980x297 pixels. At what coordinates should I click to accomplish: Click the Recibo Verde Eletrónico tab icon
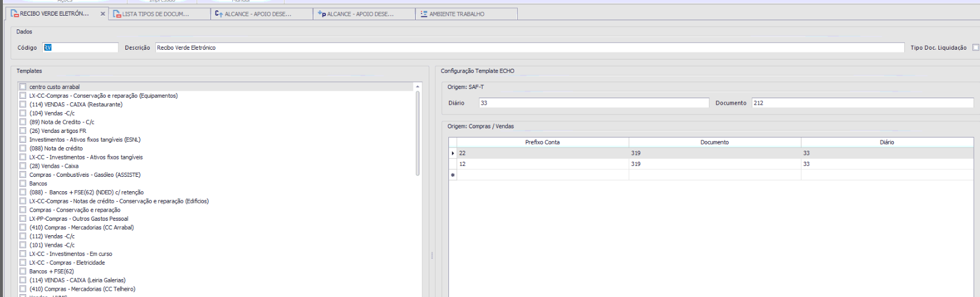[x=14, y=14]
